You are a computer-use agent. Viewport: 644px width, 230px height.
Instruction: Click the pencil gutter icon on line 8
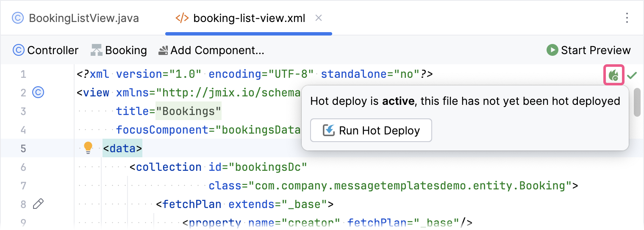(38, 205)
